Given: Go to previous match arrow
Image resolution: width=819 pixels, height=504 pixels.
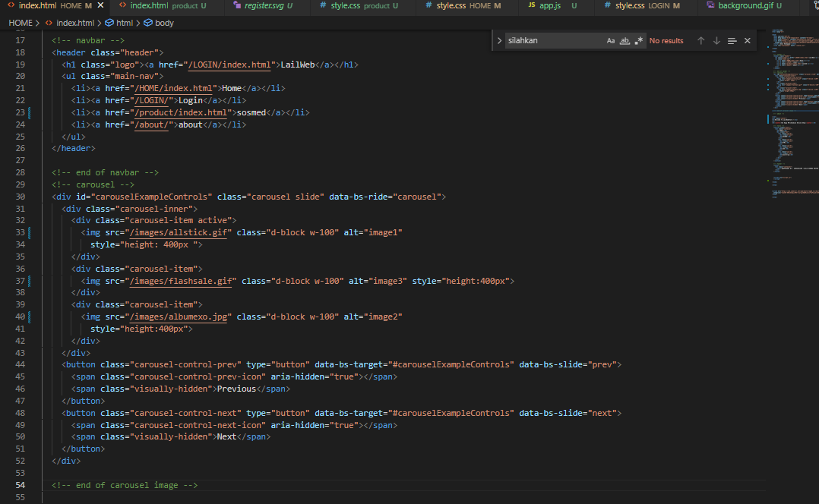Looking at the screenshot, I should point(701,41).
